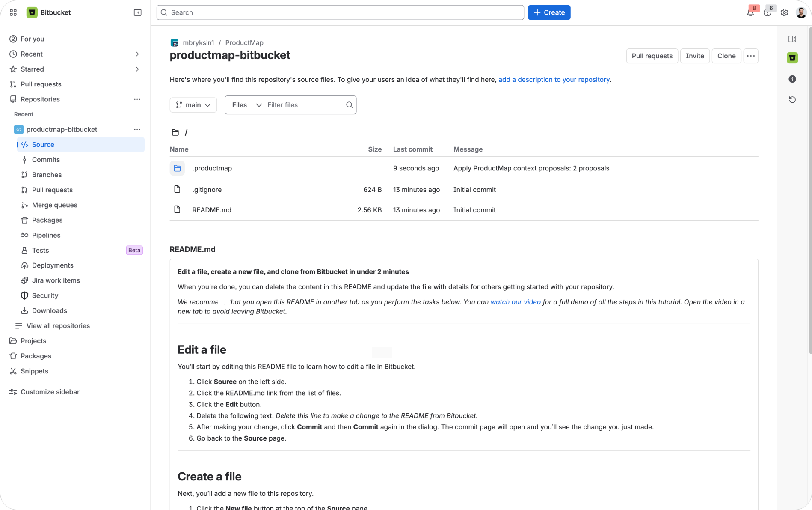Toggle the right details panel icon
The image size is (812, 510).
[x=792, y=39]
